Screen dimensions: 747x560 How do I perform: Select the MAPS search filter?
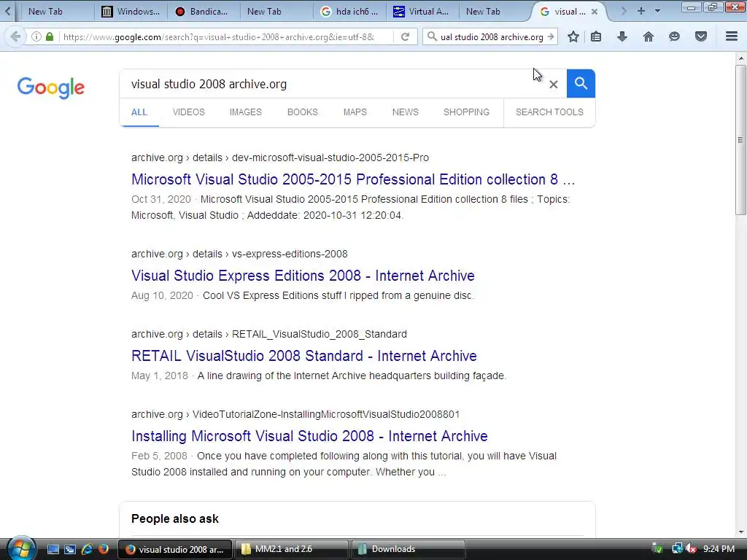[355, 112]
